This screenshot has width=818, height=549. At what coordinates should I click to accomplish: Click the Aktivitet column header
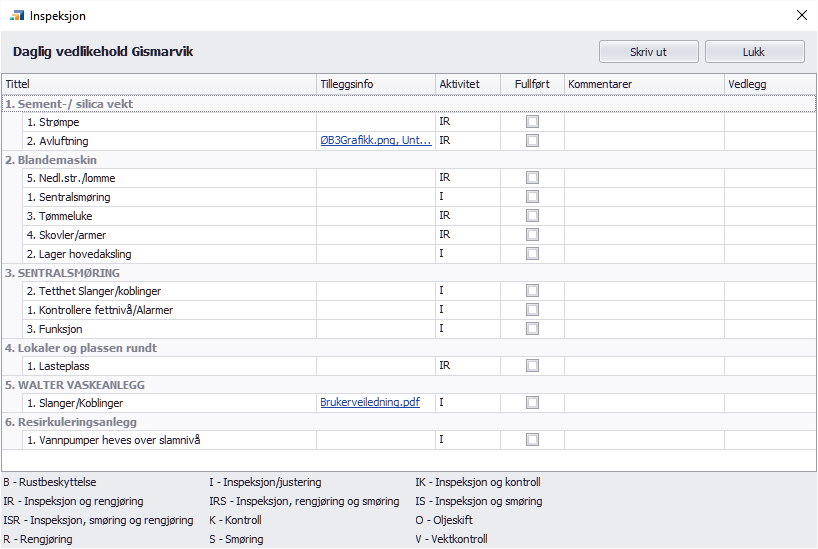467,84
